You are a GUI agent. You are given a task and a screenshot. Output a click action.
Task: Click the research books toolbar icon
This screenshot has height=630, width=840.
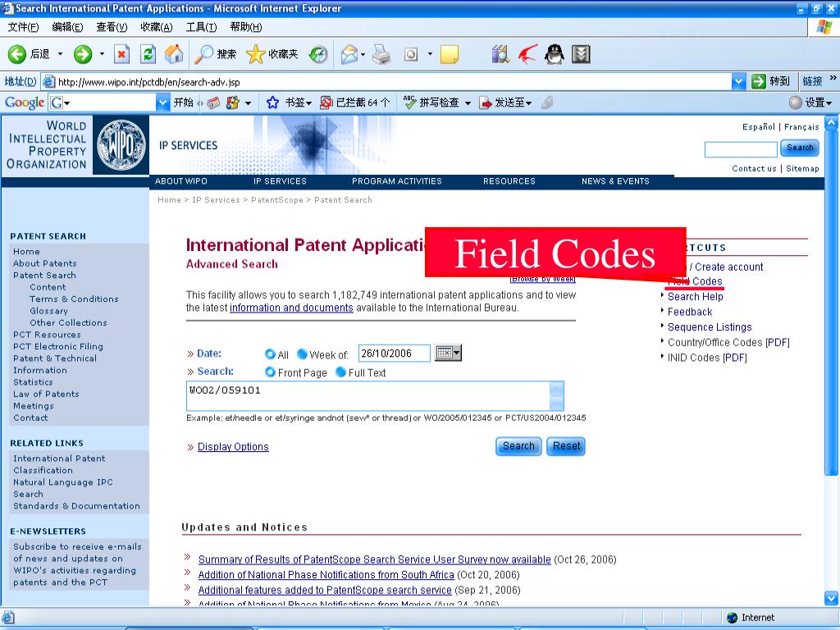[500, 54]
